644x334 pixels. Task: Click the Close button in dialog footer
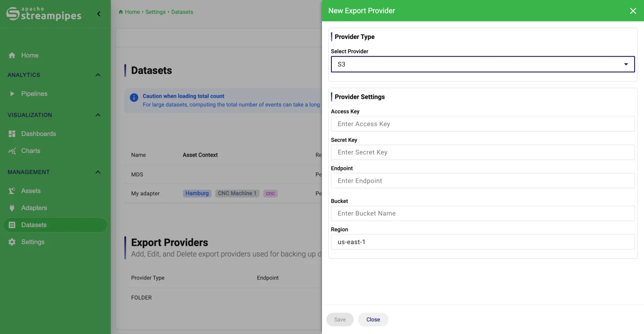point(373,320)
